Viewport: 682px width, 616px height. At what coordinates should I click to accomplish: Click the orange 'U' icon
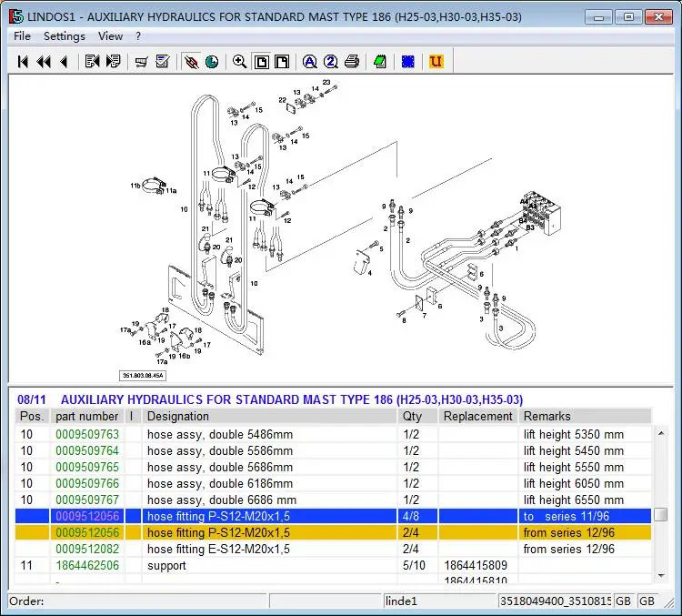(436, 62)
